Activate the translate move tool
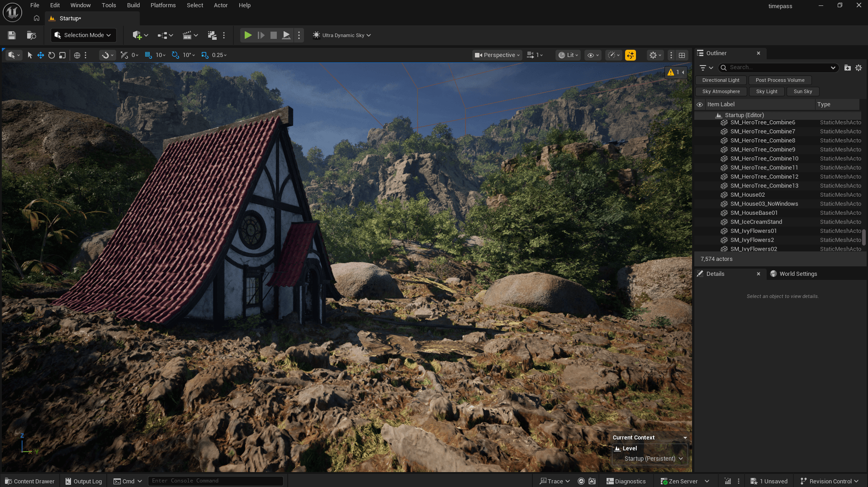Viewport: 868px width, 487px height. pyautogui.click(x=41, y=55)
